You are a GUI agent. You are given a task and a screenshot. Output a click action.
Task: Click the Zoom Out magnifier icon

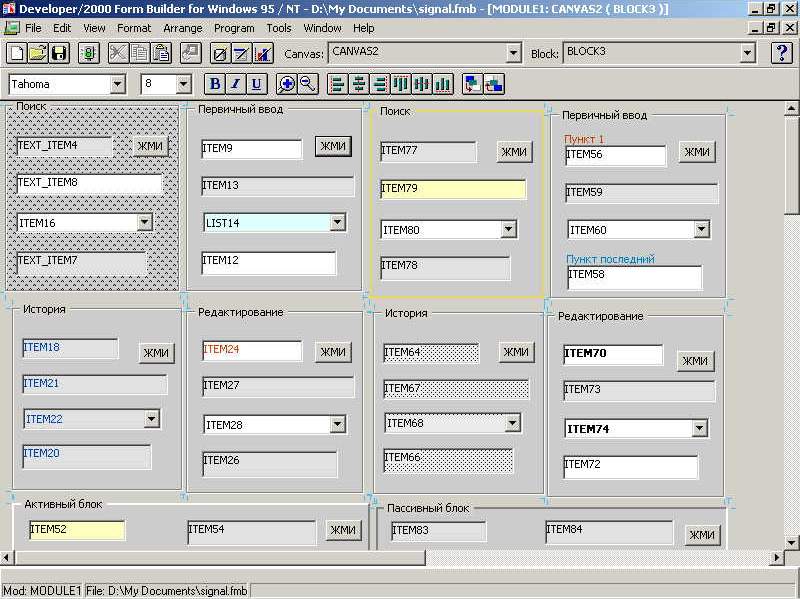tap(307, 84)
